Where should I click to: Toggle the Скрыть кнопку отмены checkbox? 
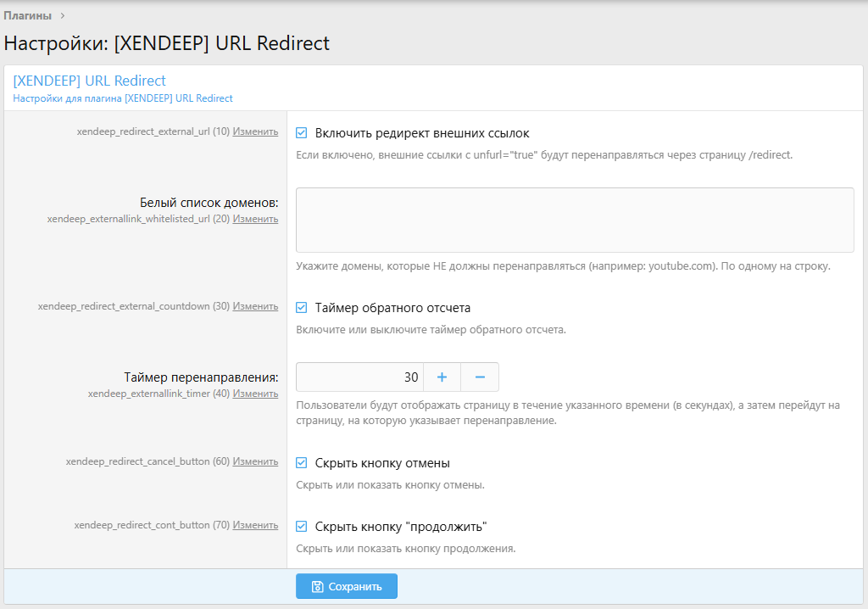301,463
